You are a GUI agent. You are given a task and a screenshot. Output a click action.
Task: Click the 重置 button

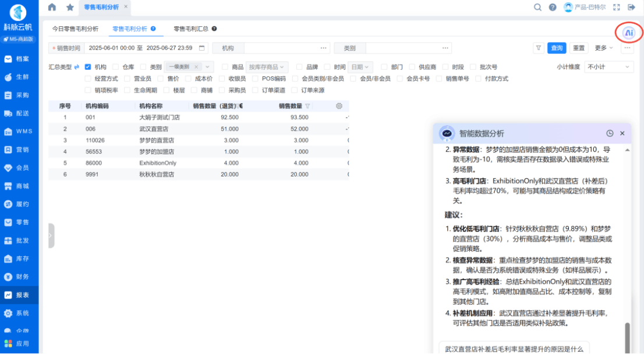click(579, 48)
